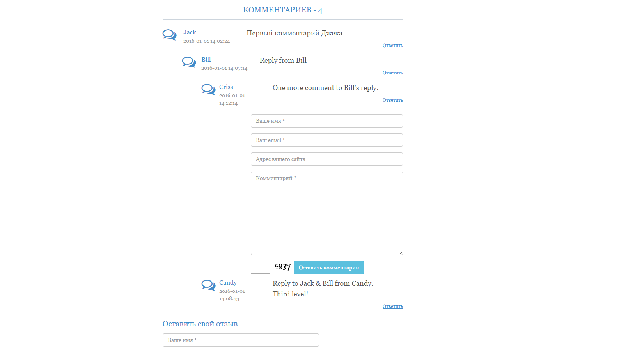The width and height of the screenshot is (644, 349).
Task: Click the comment bubble icon beside Candy
Action: coord(208,285)
